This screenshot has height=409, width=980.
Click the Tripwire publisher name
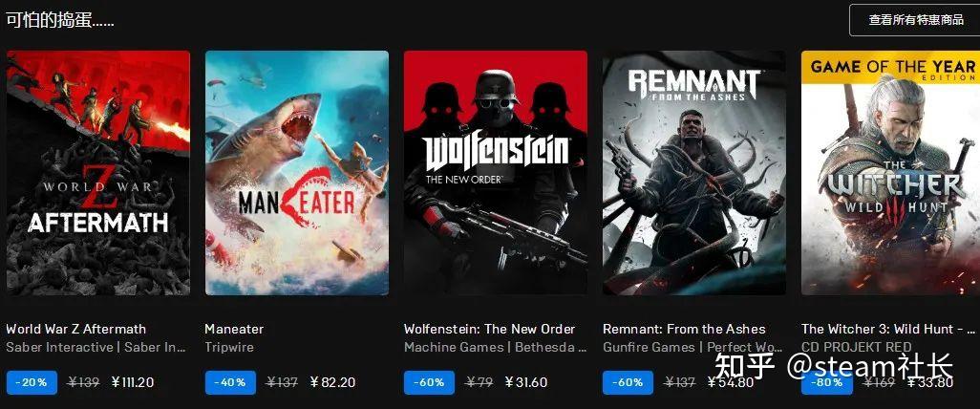point(229,347)
